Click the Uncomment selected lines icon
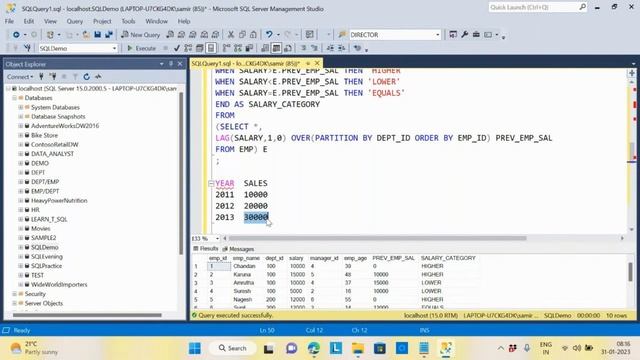Image resolution: width=640 pixels, height=360 pixels. coord(314,48)
